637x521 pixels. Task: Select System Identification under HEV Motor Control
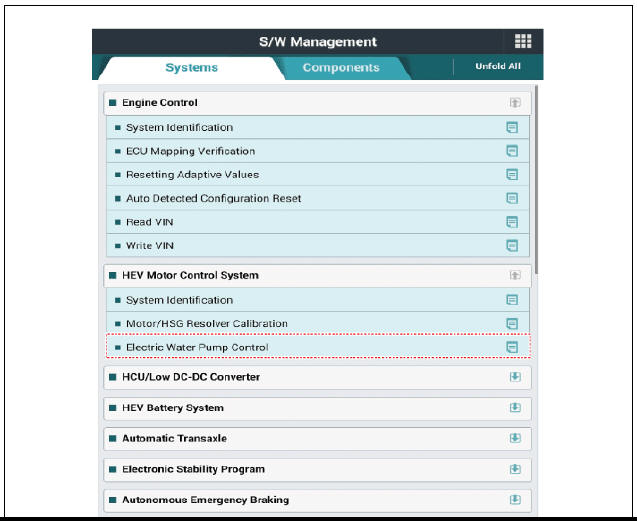click(318, 300)
